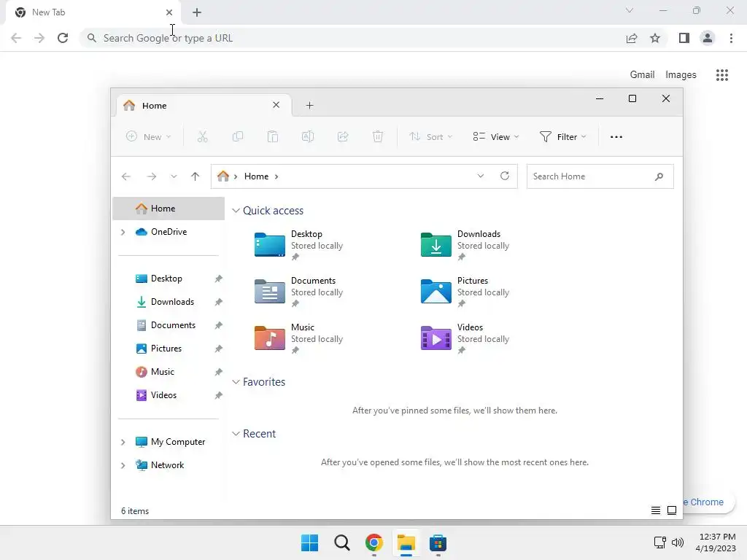This screenshot has width=747, height=560.
Task: Open recent locations dropdown beside forward arrow
Action: (174, 176)
